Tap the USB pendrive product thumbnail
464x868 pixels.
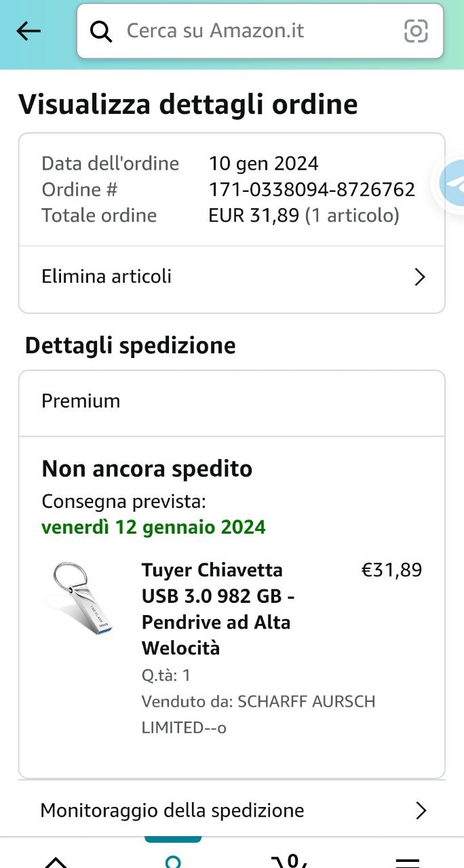pos(79,598)
